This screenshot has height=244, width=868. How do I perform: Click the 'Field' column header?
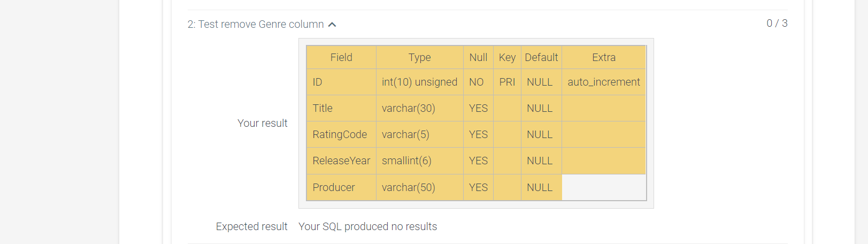tap(341, 57)
